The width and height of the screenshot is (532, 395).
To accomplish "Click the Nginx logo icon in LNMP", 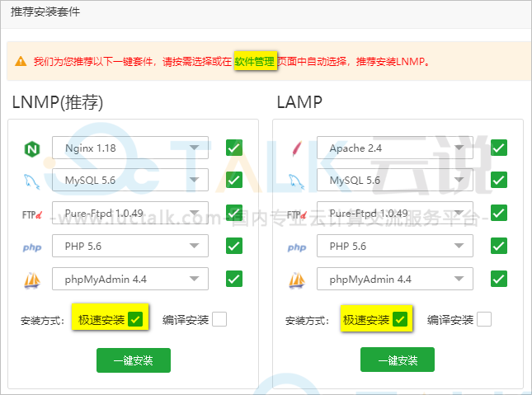I will [32, 149].
